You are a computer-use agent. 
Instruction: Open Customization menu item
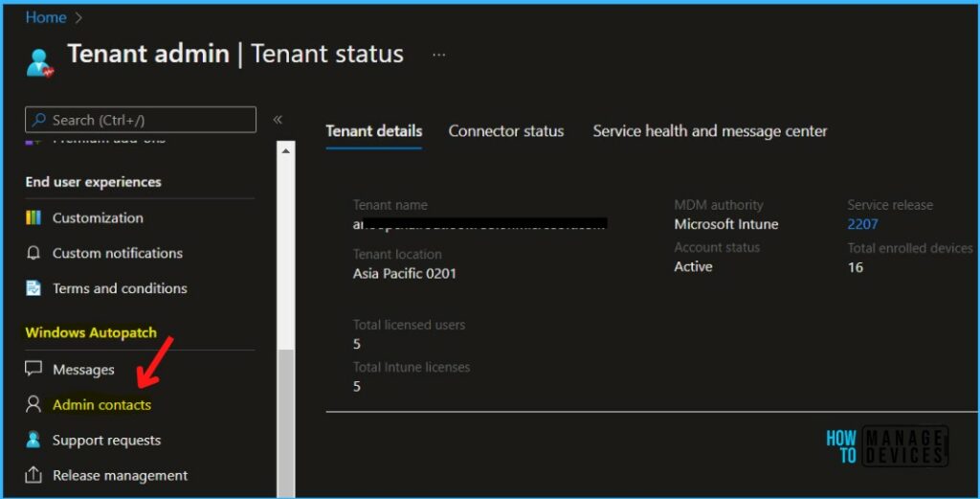coord(98,217)
